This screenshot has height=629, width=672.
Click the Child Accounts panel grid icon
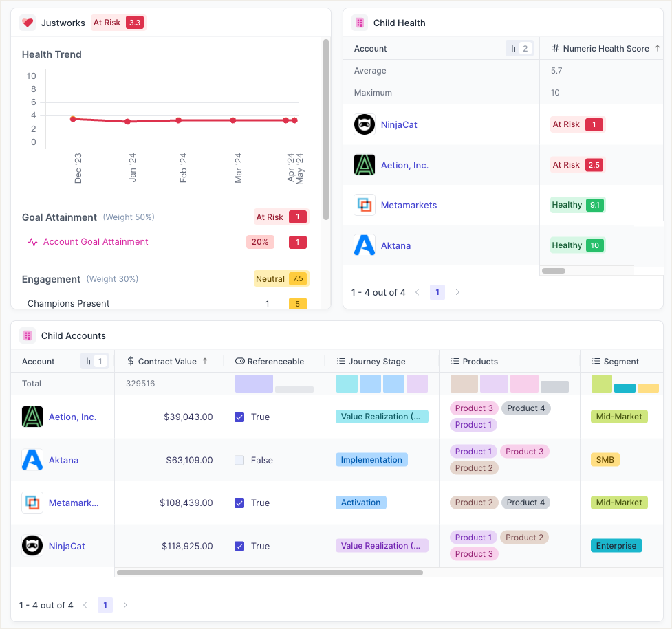28,335
